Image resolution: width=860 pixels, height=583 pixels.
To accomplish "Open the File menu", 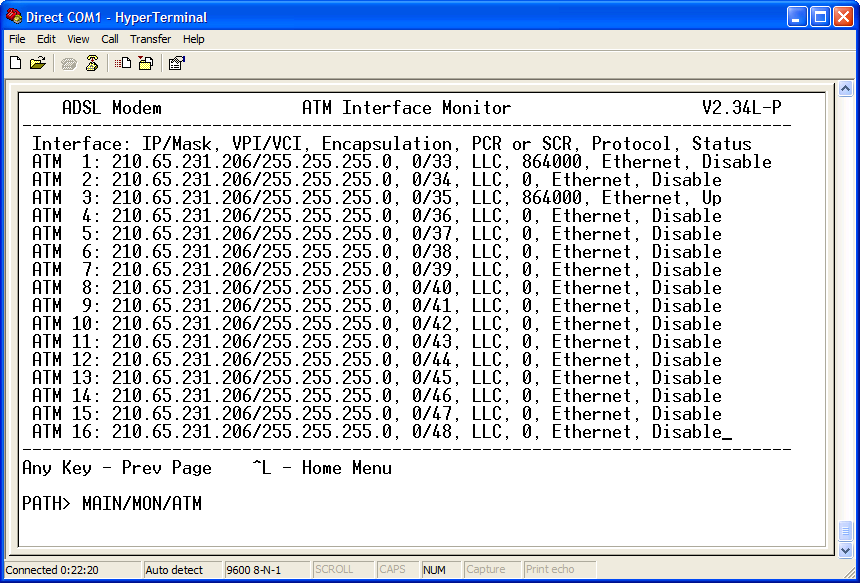I will tap(17, 39).
